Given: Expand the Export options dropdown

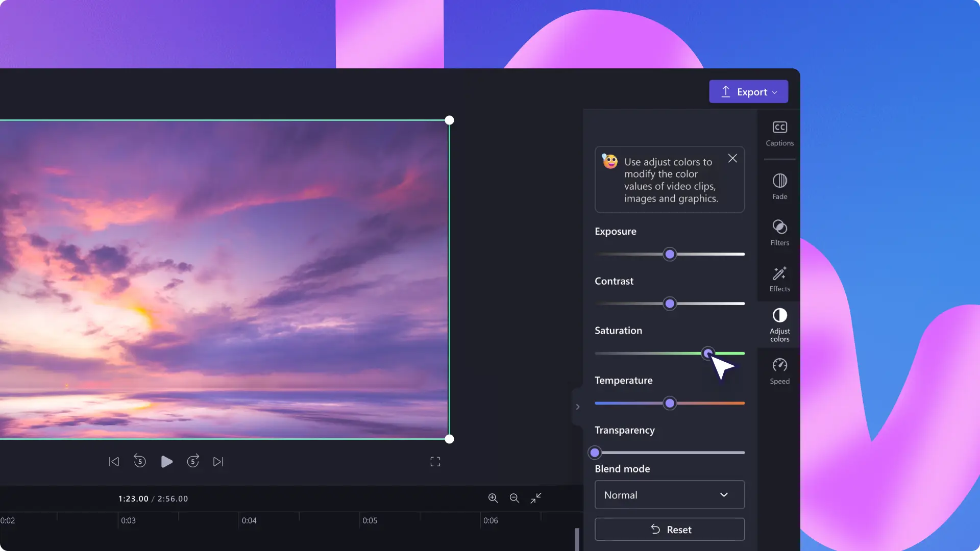Looking at the screenshot, I should pyautogui.click(x=776, y=91).
